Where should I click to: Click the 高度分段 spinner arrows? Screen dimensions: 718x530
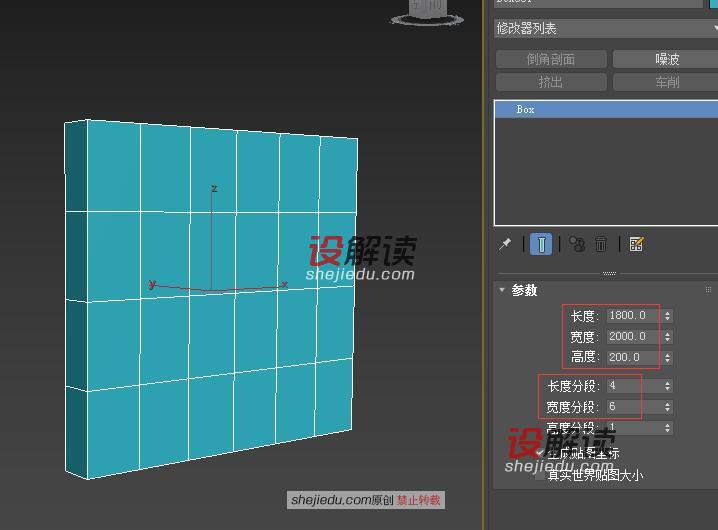(667, 428)
